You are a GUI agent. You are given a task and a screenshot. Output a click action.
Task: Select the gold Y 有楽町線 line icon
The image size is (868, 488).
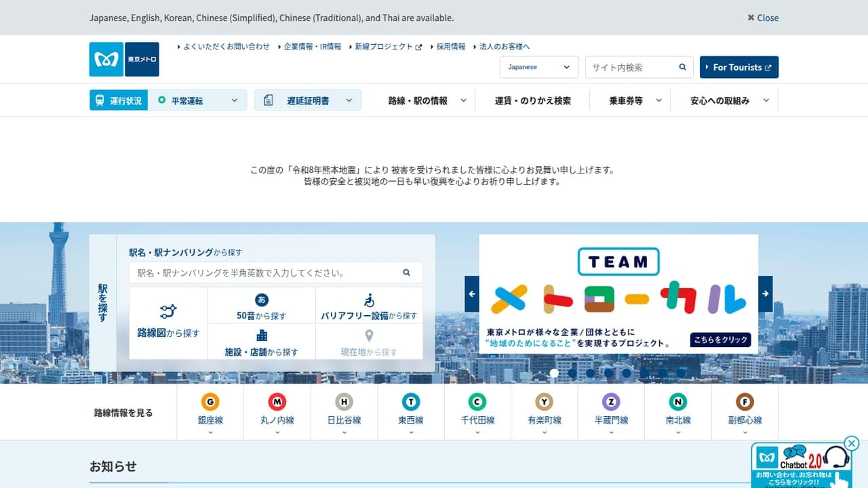coord(544,402)
